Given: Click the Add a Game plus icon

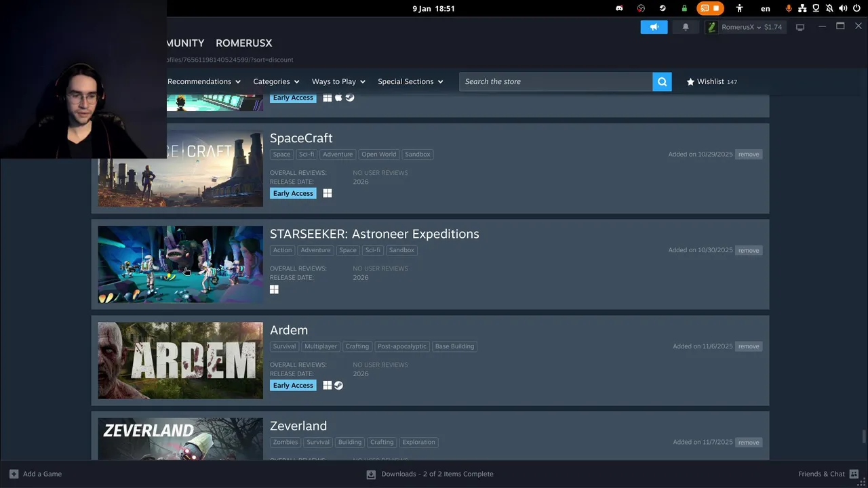Looking at the screenshot, I should [x=14, y=474].
